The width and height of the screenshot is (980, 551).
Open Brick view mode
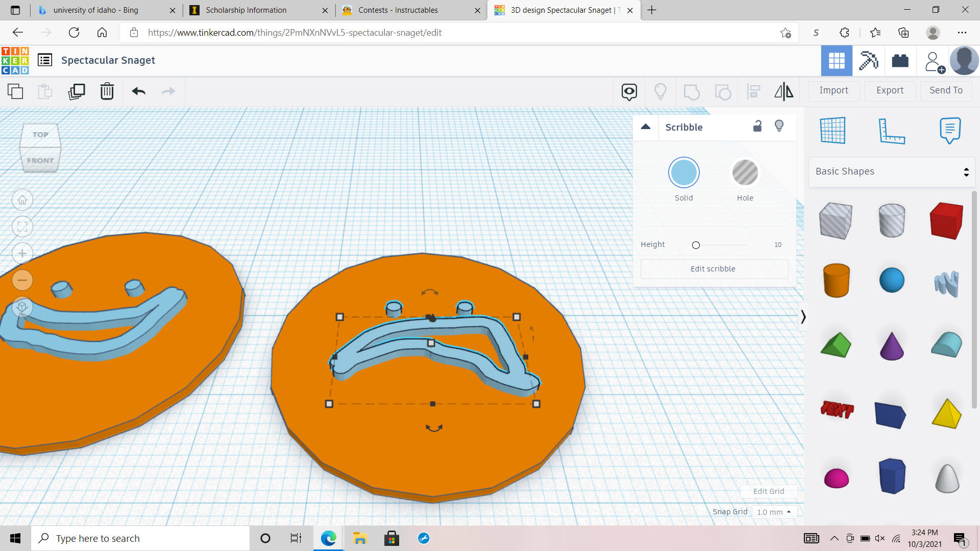pos(900,61)
